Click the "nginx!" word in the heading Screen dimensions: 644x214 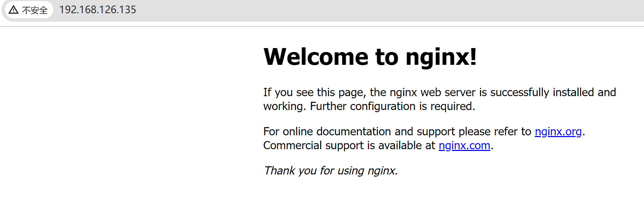point(440,57)
